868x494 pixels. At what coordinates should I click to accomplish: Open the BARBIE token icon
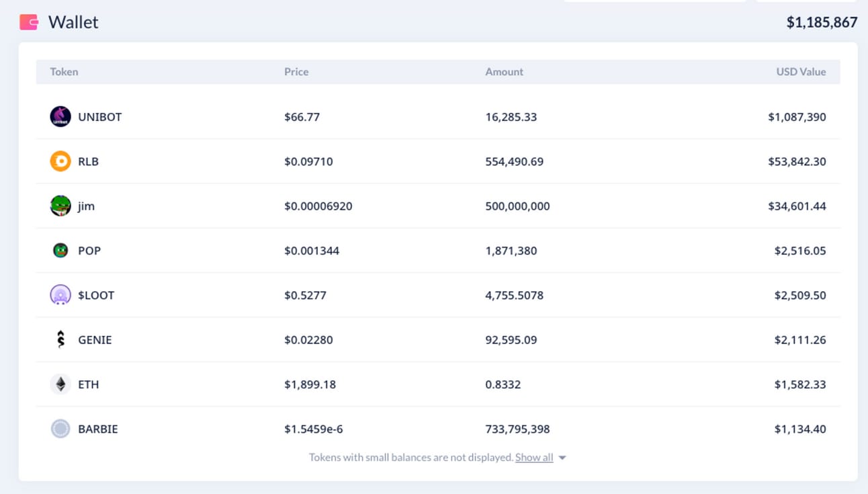tap(60, 429)
